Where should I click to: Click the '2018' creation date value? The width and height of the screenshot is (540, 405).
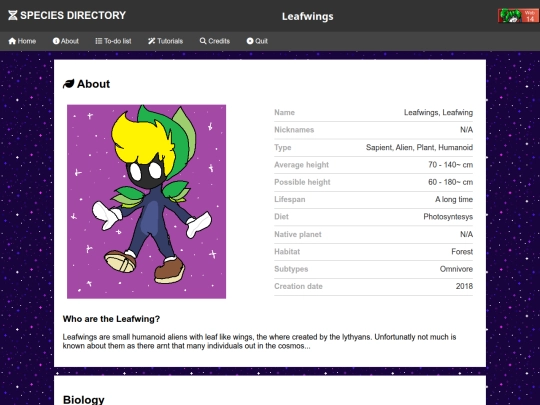coord(464,286)
